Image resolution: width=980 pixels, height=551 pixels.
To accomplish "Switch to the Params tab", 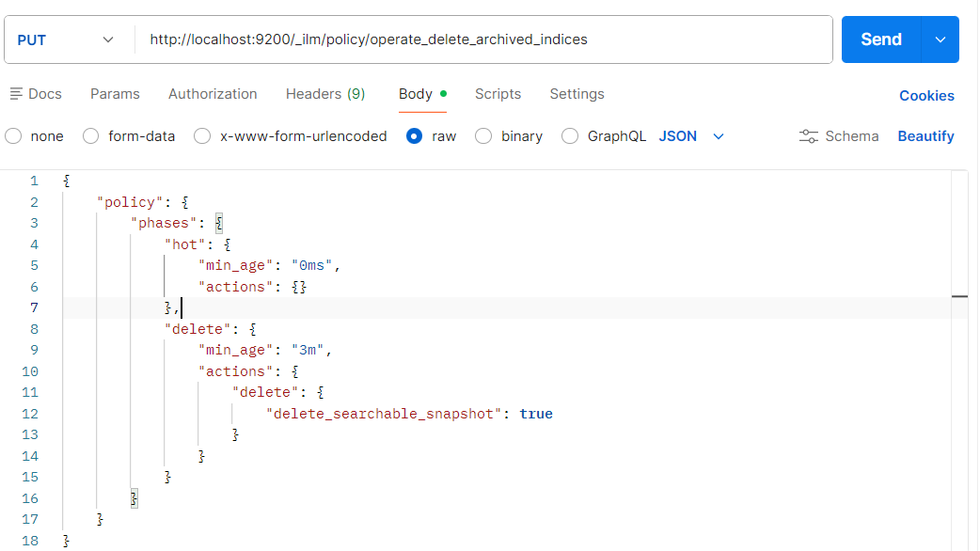I will [115, 94].
